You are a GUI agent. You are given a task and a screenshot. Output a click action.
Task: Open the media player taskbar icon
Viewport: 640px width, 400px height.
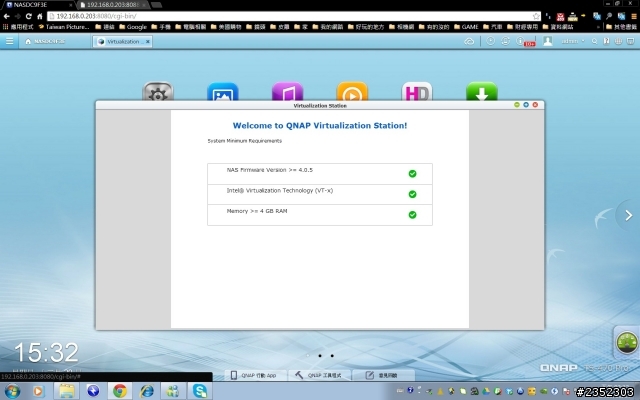(x=38, y=391)
